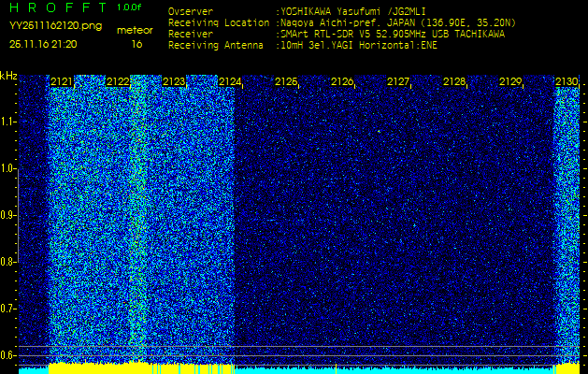588x374 pixels.
Task: Click the version label 1.00f
Action: [x=129, y=7]
